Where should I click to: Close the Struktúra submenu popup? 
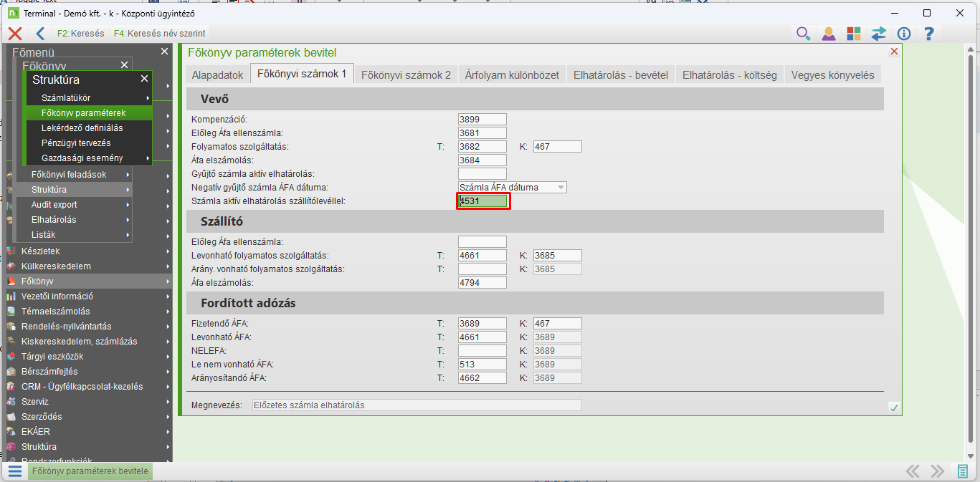point(143,79)
